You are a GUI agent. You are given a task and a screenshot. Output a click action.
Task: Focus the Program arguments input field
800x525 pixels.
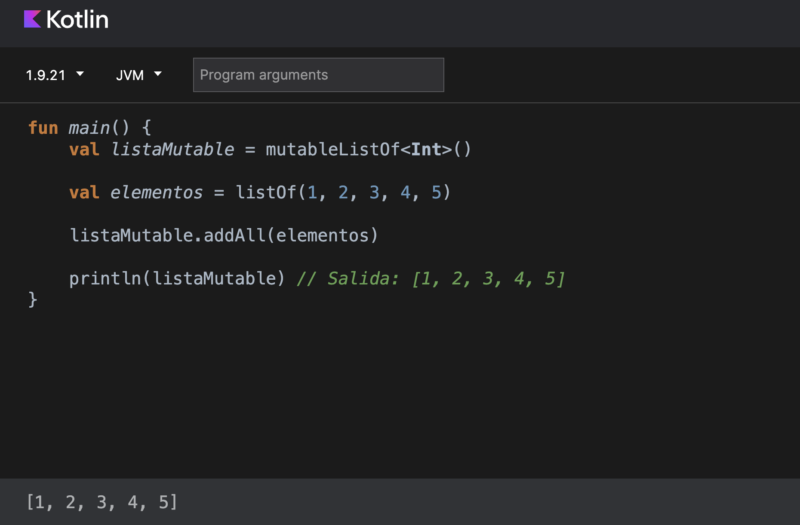coord(318,75)
